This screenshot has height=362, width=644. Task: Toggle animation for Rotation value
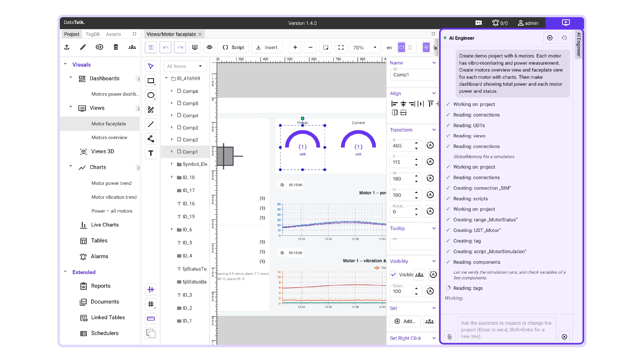tap(430, 211)
